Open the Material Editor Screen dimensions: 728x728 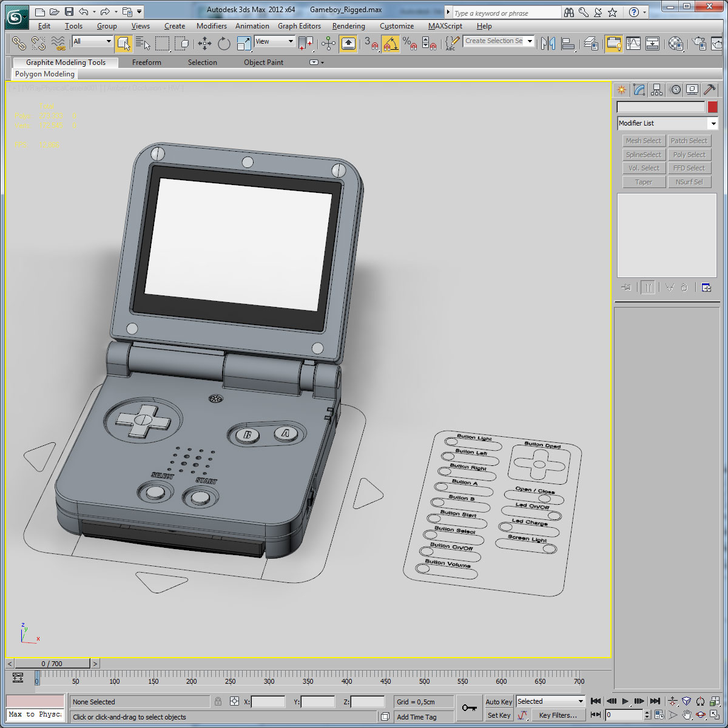tap(675, 44)
